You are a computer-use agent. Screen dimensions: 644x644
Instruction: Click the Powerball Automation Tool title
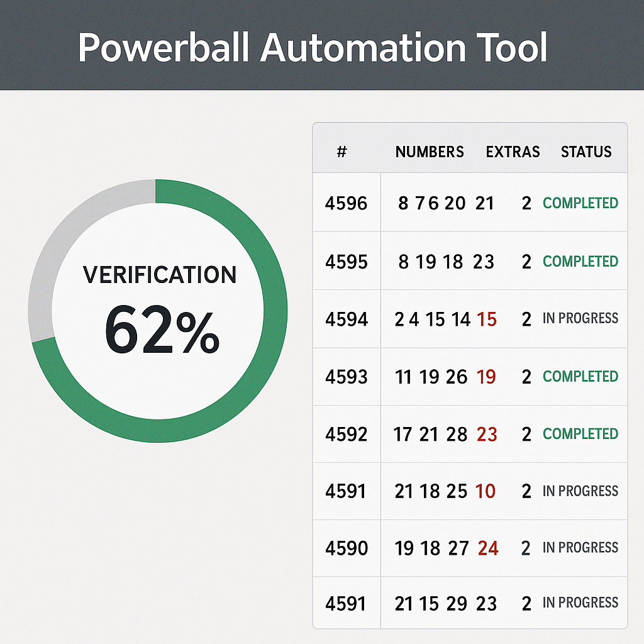tap(313, 48)
